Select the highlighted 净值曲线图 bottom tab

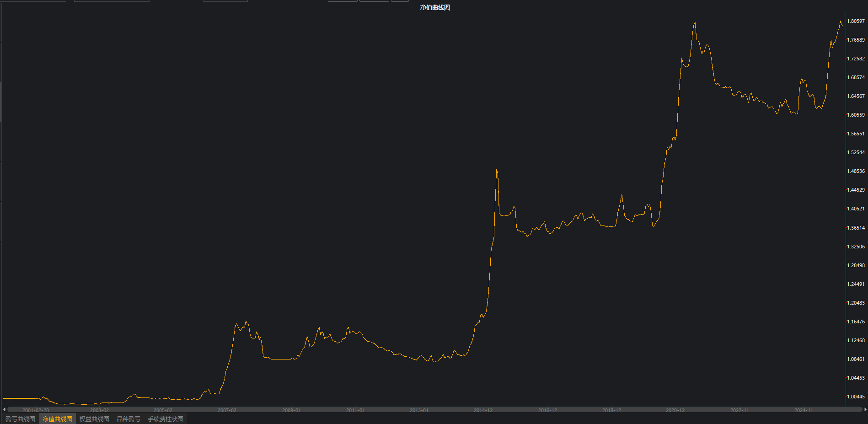(57, 419)
